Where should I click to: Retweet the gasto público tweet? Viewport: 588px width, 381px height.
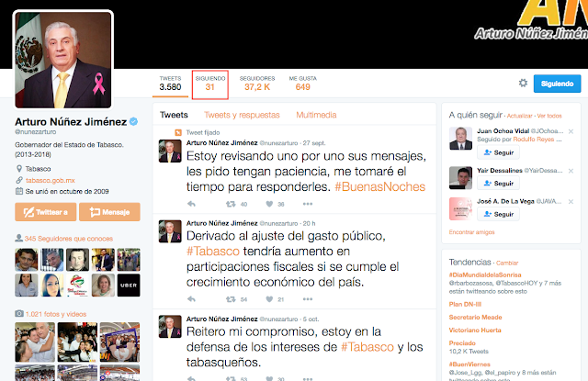(231, 299)
